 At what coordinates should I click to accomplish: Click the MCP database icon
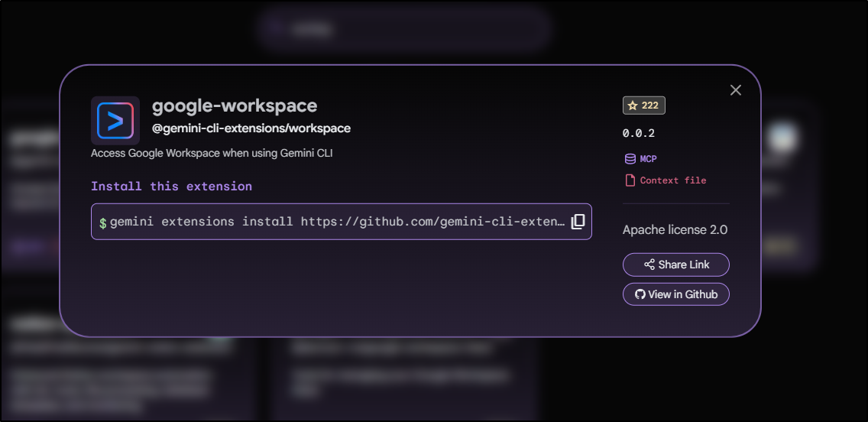coord(630,159)
